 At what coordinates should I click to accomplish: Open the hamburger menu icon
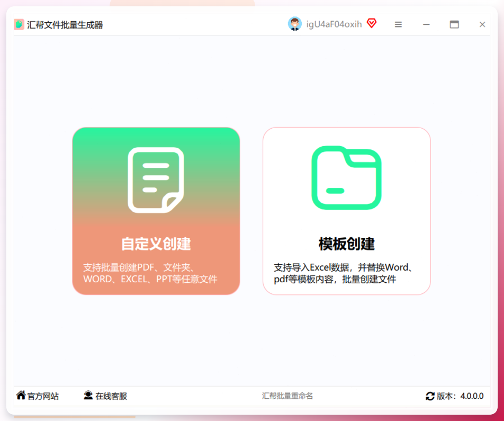(x=398, y=24)
